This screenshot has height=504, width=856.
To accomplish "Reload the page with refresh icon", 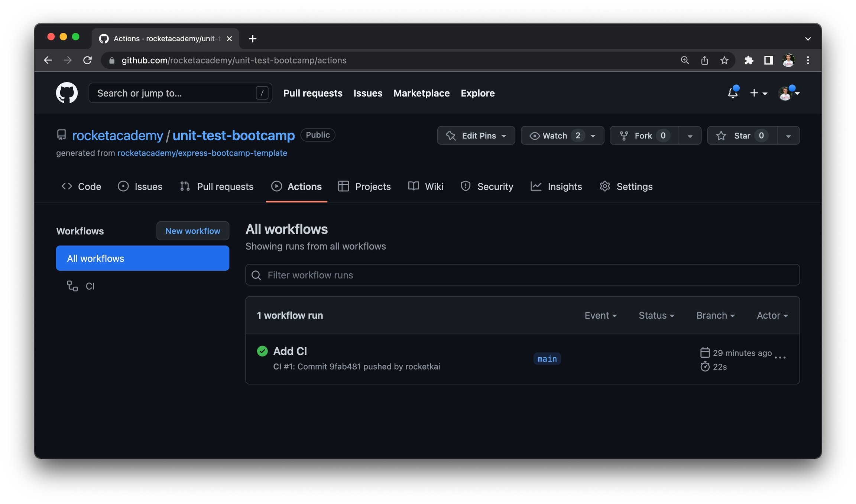I will click(87, 60).
